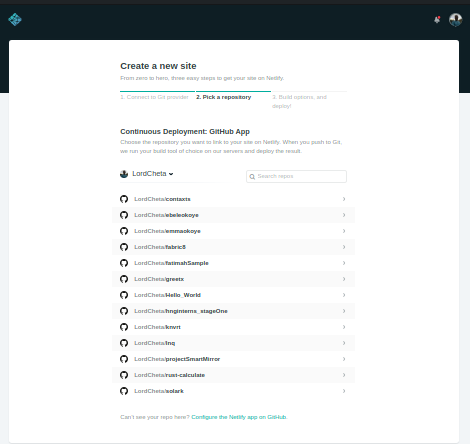Screen dimensions: 470x444
Task: Open the user avatar menu
Action: [x=455, y=20]
